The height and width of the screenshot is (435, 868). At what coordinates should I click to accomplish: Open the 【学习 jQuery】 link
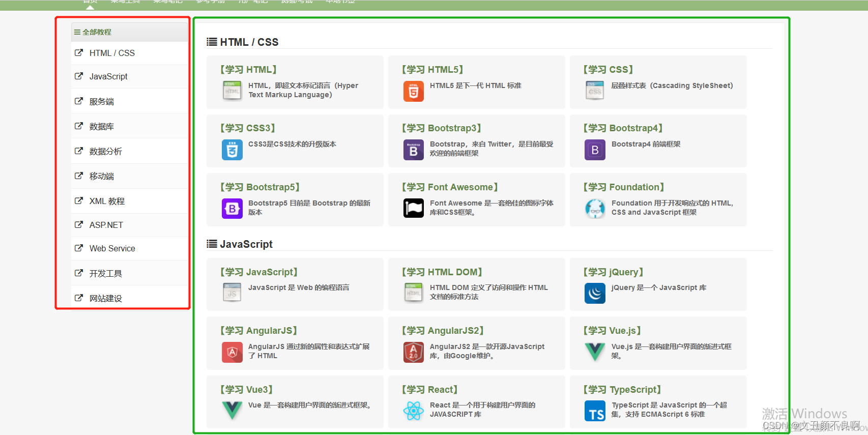point(613,272)
